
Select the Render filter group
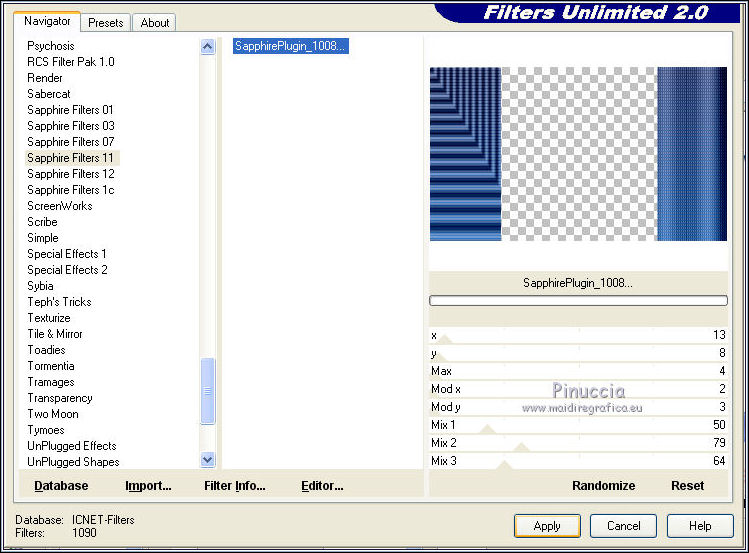pos(44,78)
